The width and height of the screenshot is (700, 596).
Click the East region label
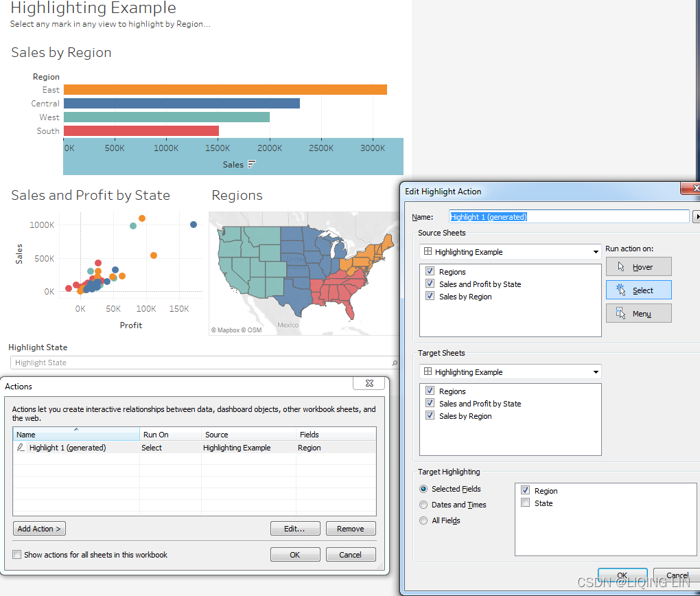point(51,90)
